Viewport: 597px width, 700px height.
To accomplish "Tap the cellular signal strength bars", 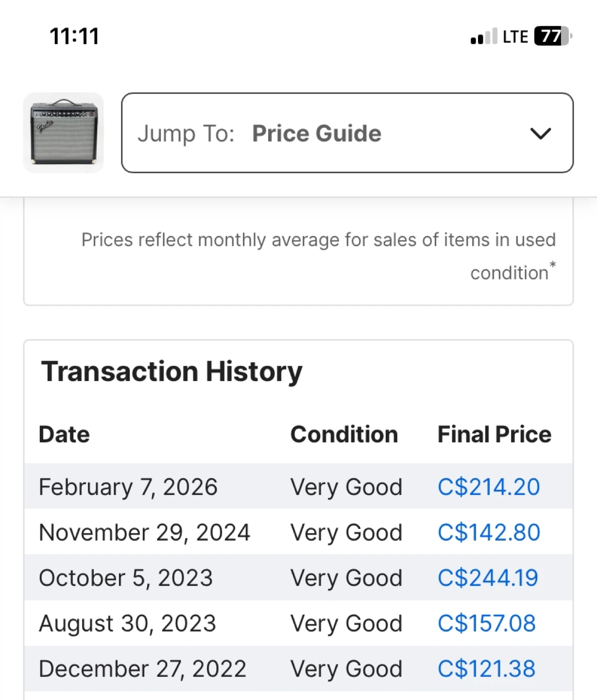I will tap(483, 36).
